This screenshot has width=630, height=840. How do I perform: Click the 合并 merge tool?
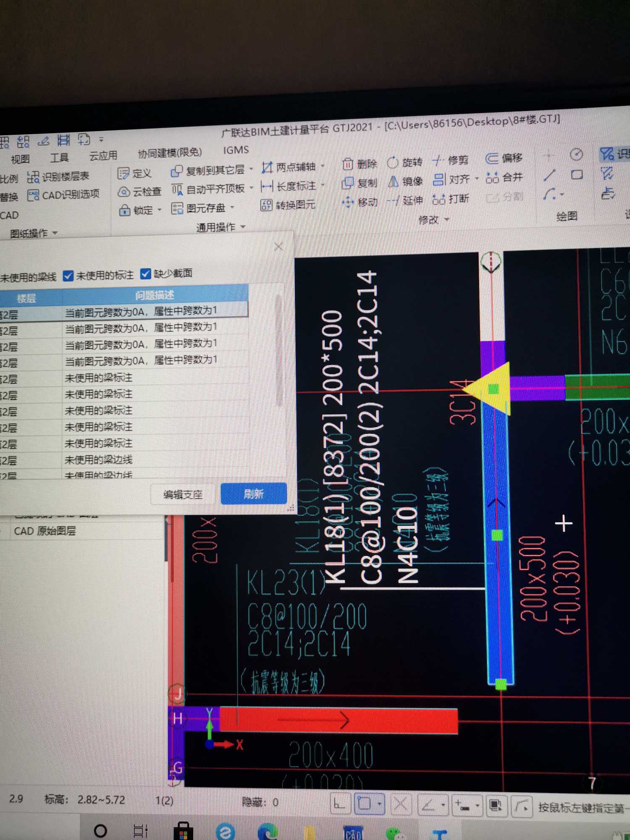[504, 177]
